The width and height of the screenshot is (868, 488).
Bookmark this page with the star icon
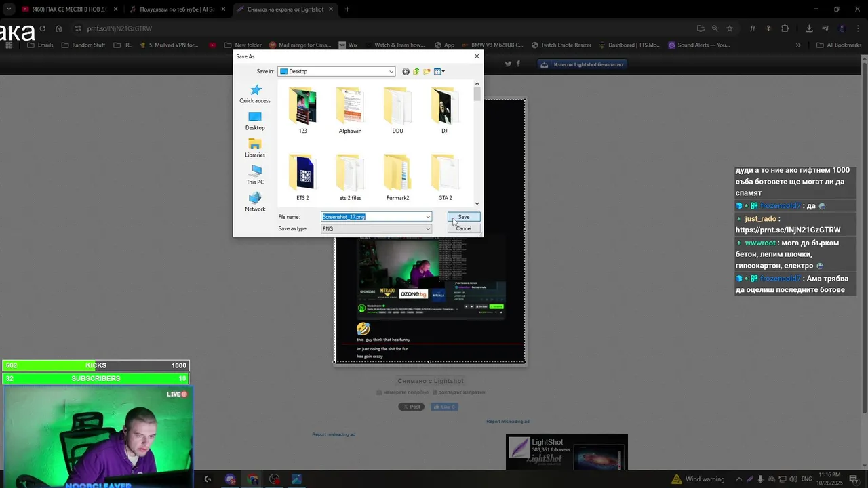(x=730, y=28)
